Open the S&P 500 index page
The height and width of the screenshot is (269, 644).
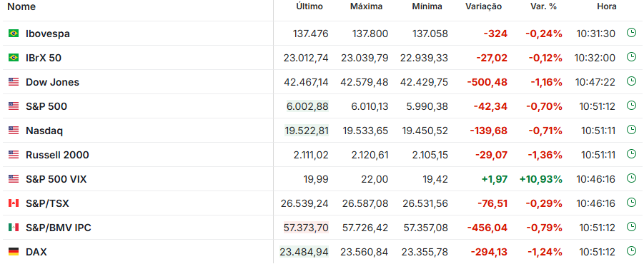[46, 106]
